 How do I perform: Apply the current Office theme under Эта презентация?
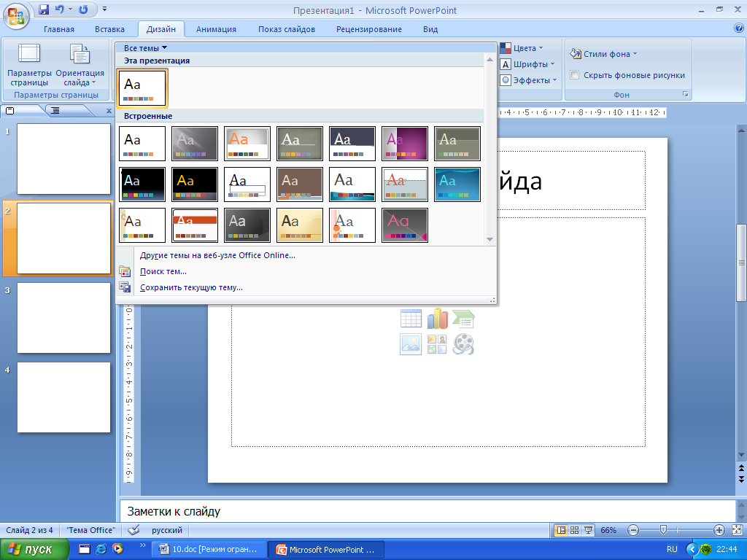coord(142,88)
